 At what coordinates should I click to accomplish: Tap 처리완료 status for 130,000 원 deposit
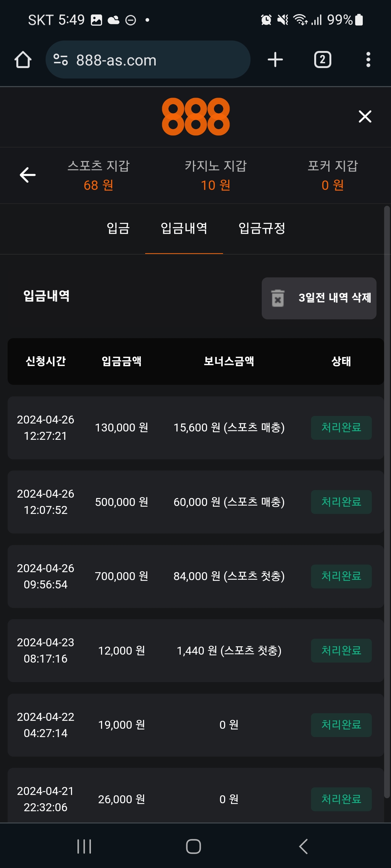[341, 427]
